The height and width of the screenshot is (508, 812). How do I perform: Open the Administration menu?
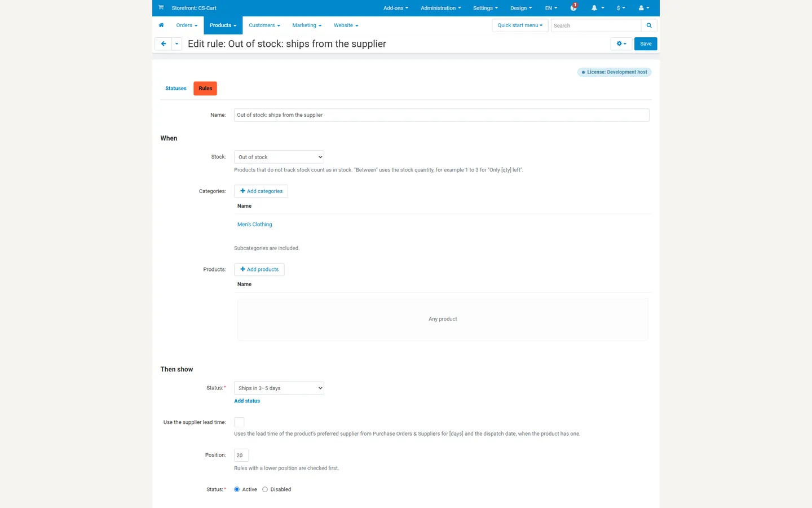(x=441, y=8)
